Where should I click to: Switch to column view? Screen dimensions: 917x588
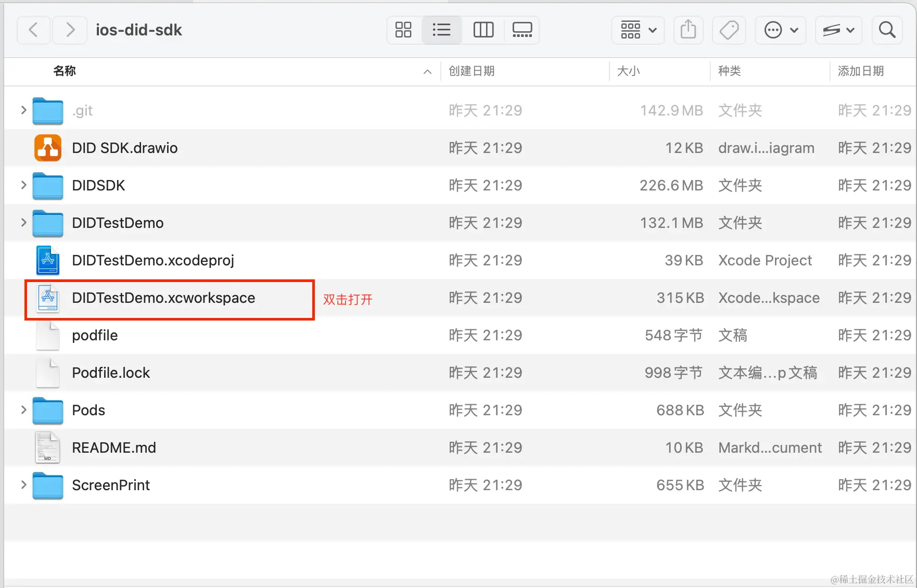483,30
